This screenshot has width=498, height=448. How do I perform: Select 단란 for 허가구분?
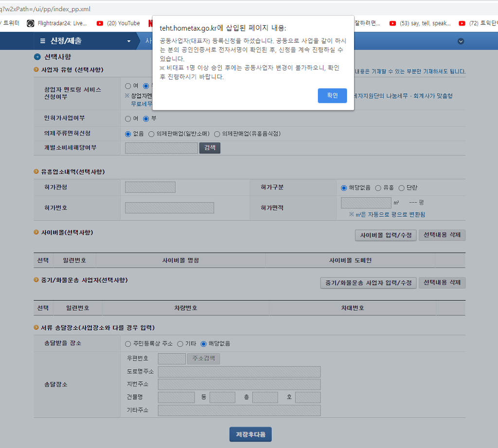pos(401,188)
